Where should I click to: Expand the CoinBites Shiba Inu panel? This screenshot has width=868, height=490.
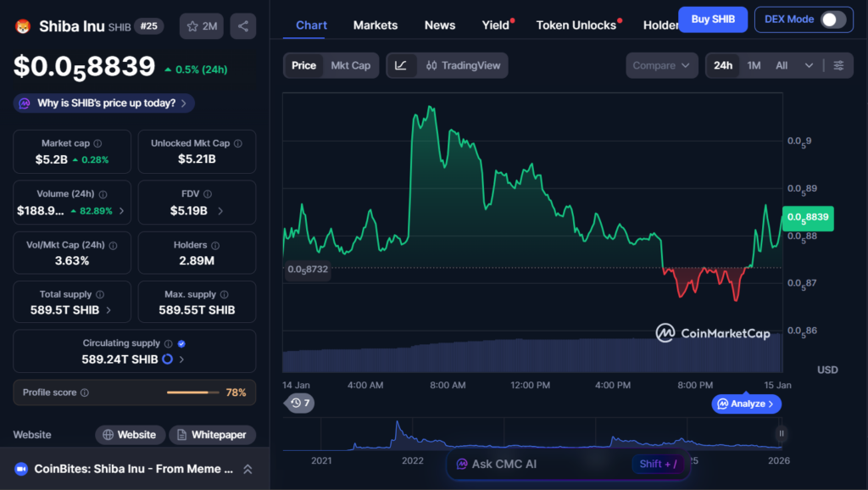tap(248, 469)
